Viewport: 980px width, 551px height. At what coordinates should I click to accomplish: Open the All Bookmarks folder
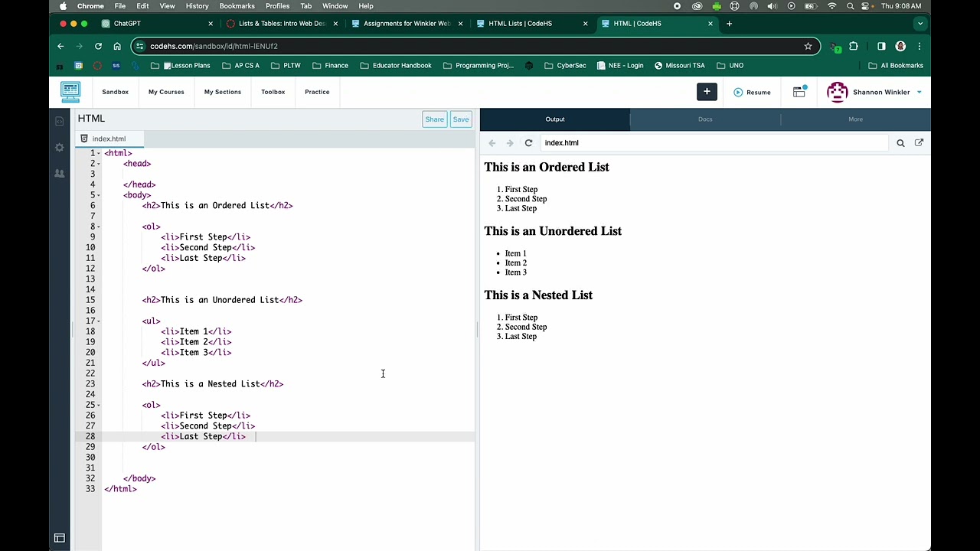coord(896,66)
